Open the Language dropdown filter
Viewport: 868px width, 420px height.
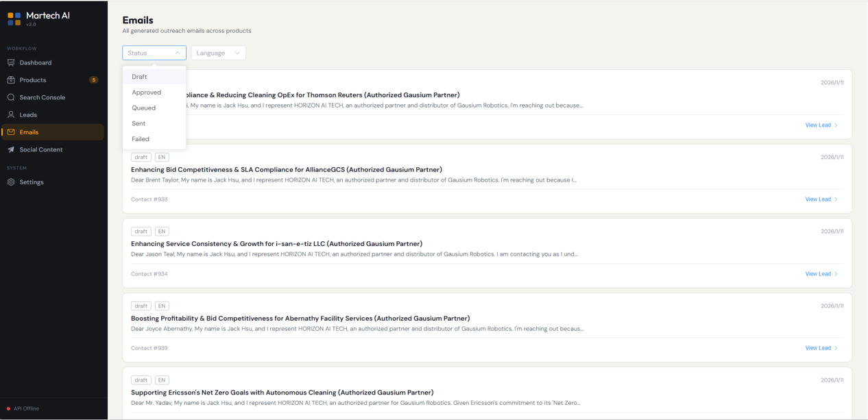pyautogui.click(x=218, y=53)
